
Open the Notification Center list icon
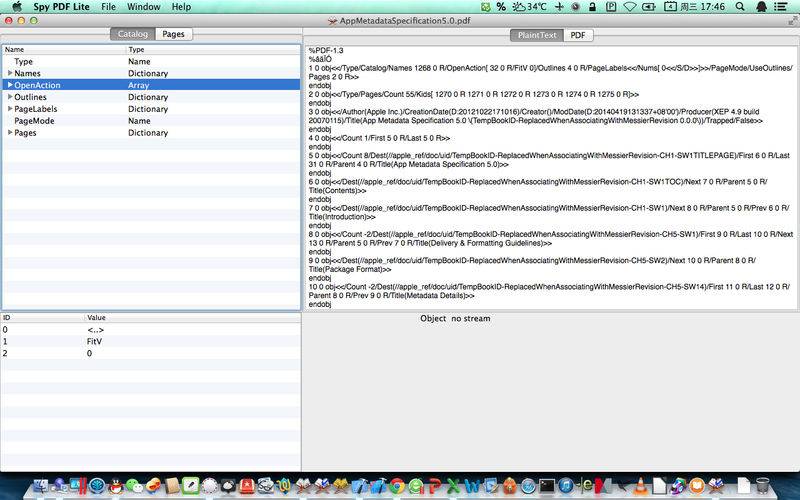click(x=781, y=7)
